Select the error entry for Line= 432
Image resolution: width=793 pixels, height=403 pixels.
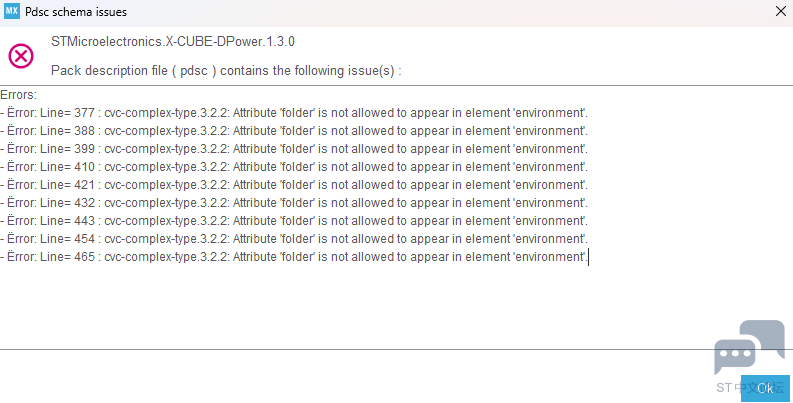click(294, 202)
